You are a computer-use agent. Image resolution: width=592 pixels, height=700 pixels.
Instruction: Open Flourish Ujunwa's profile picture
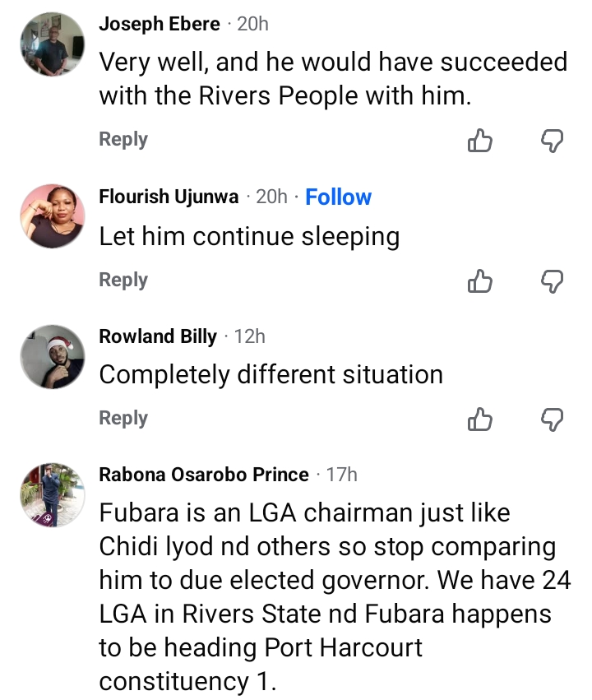[x=52, y=216]
